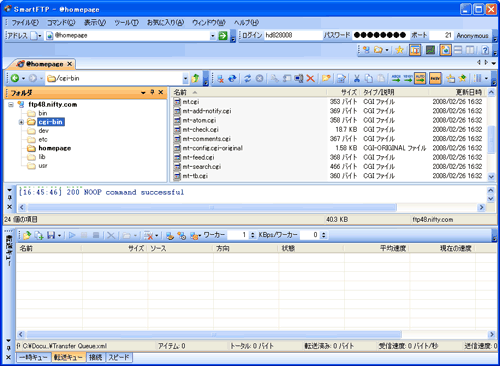Click the second icon before ワーカー label
This screenshot has width=500, height=366.
[x=182, y=235]
